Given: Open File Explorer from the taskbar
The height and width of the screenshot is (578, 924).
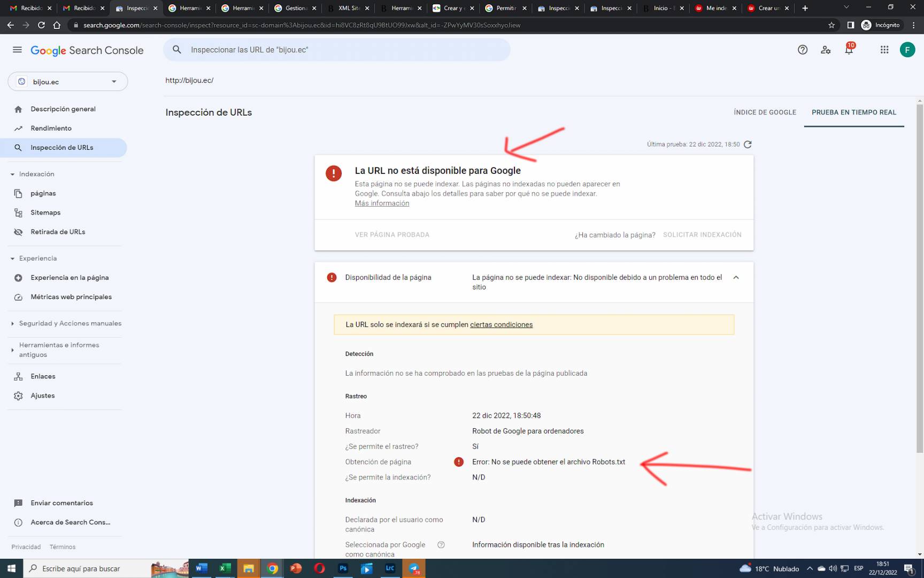Looking at the screenshot, I should pos(249,568).
